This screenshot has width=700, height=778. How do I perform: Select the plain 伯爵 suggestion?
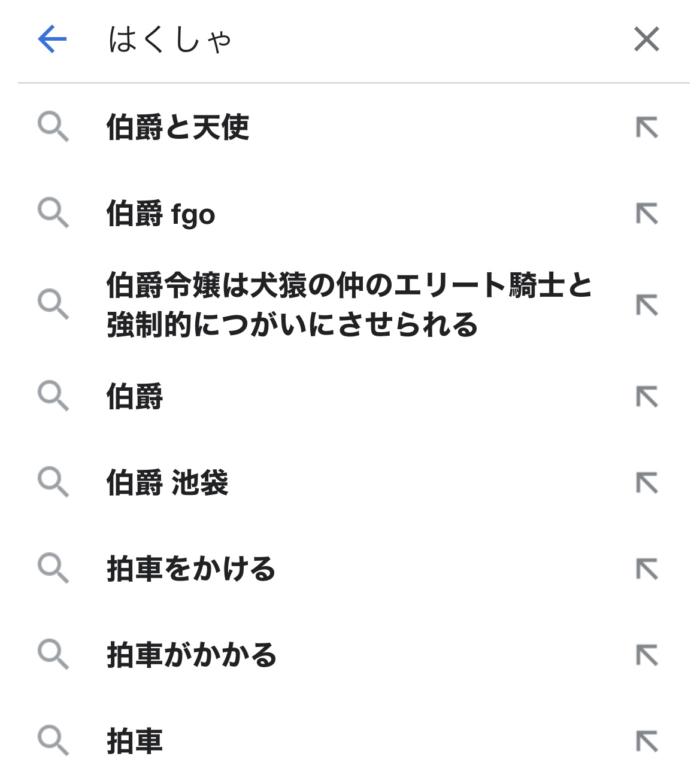135,396
